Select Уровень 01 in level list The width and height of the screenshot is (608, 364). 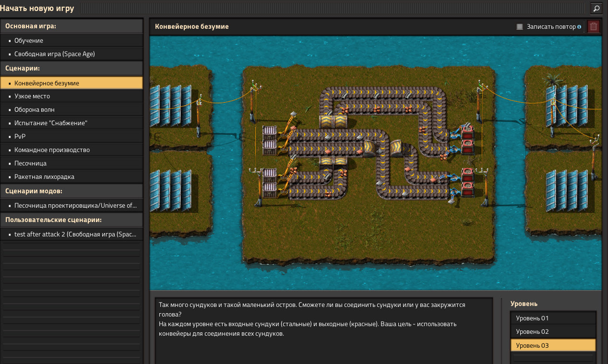tap(553, 318)
